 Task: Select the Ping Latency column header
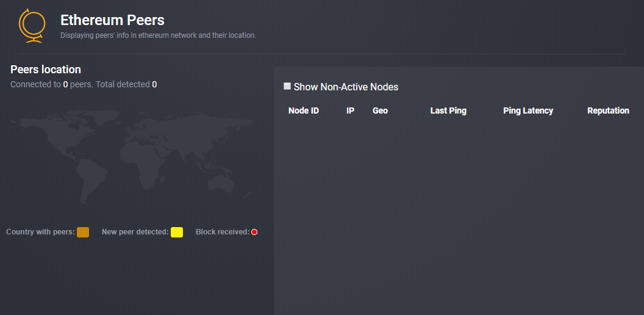tap(528, 110)
